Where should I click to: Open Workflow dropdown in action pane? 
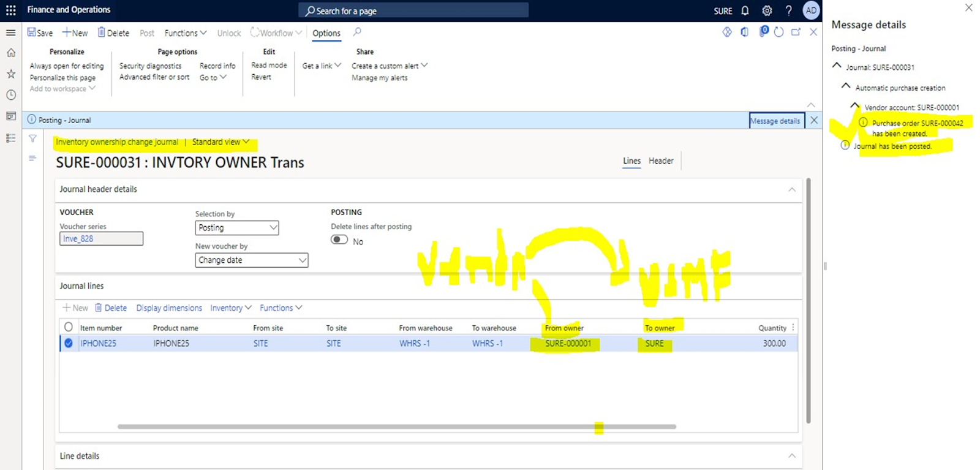pyautogui.click(x=276, y=32)
